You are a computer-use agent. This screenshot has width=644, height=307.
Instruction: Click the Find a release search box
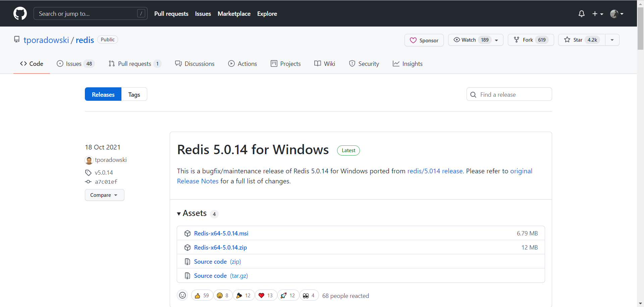tap(509, 94)
